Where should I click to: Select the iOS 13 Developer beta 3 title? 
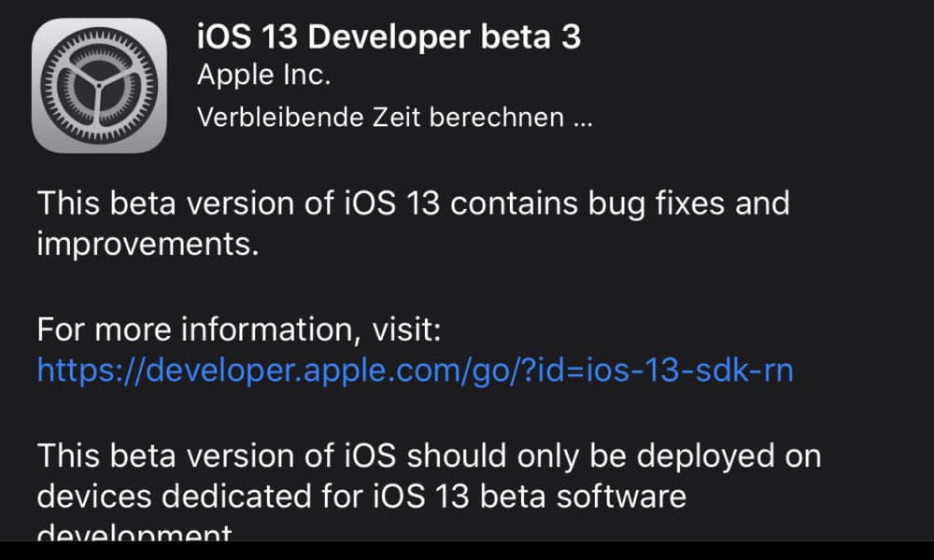point(389,37)
